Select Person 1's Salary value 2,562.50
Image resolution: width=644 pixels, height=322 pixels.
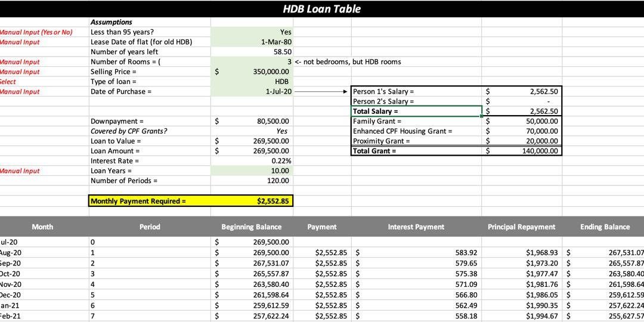point(522,91)
